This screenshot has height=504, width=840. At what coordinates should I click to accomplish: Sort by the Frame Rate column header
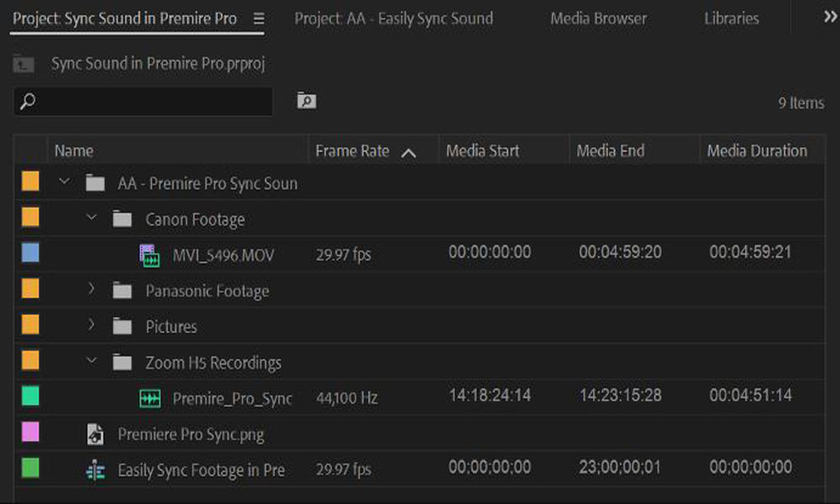pos(352,151)
